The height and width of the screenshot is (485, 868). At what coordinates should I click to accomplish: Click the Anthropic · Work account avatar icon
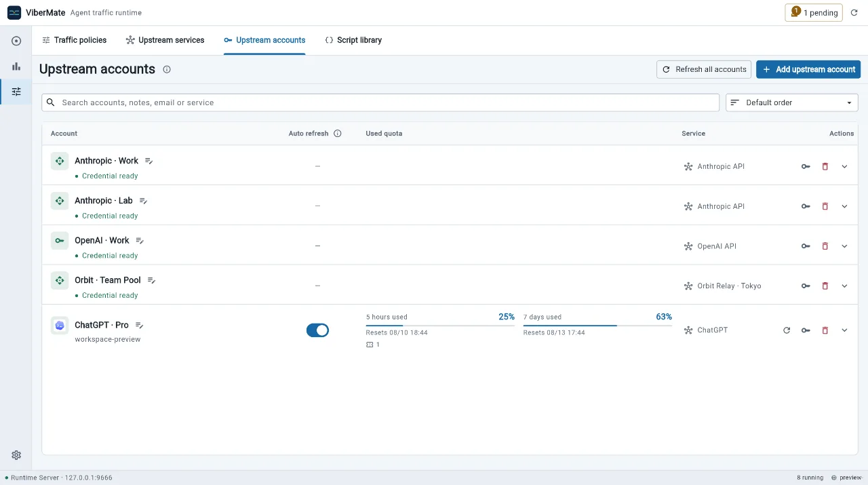click(x=60, y=161)
